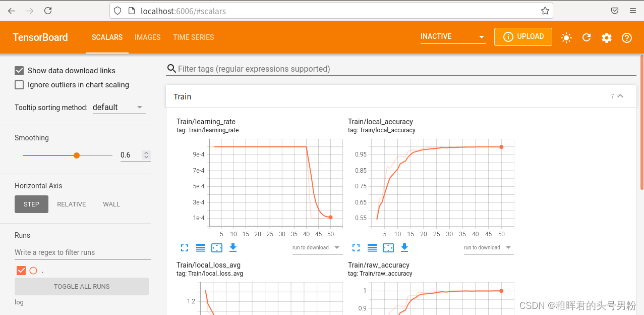Click the smoothing value stepper arrows
644x315 pixels.
point(146,155)
